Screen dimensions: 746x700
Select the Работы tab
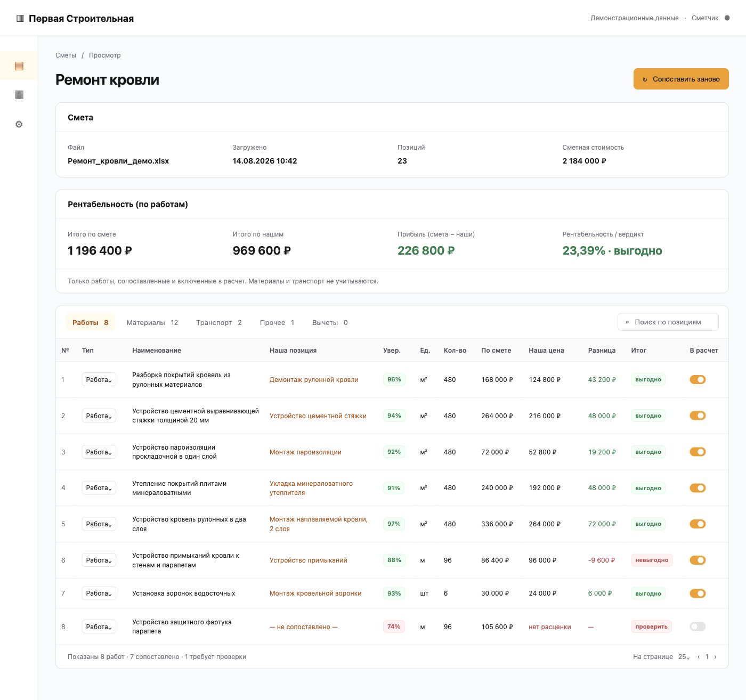(91, 322)
